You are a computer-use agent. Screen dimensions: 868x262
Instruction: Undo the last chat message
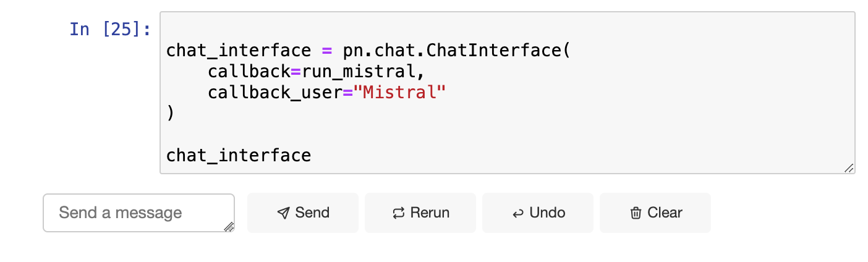[538, 213]
